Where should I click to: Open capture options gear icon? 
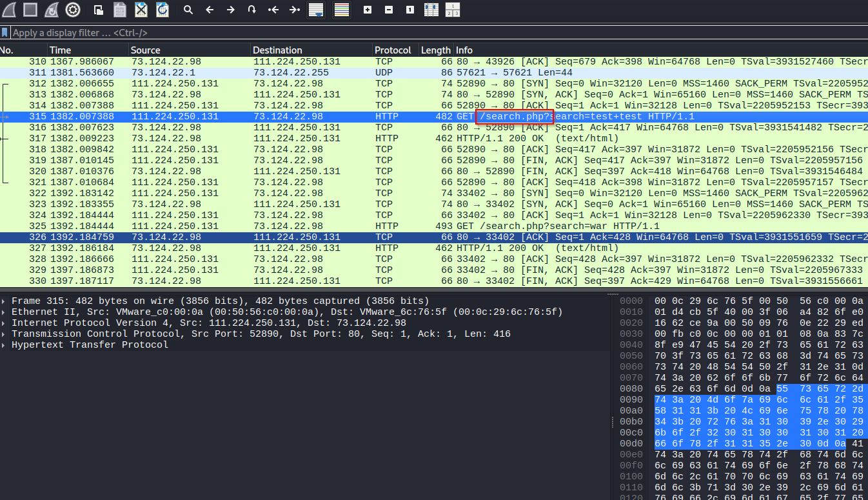pyautogui.click(x=73, y=10)
